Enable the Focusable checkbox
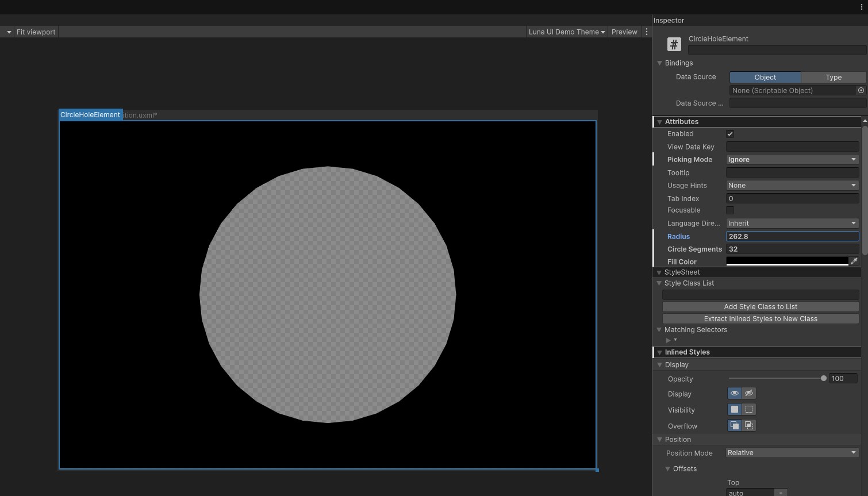The image size is (868, 496). pos(729,210)
